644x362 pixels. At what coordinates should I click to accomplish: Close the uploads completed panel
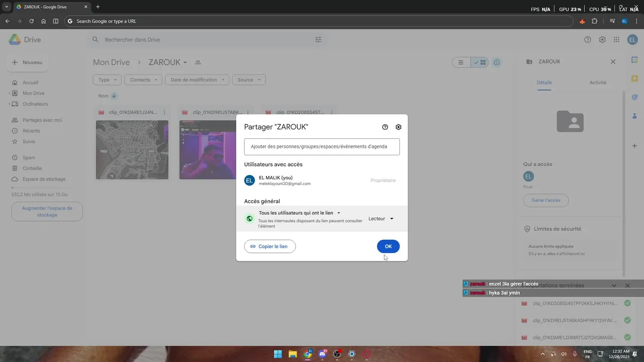tap(627, 286)
